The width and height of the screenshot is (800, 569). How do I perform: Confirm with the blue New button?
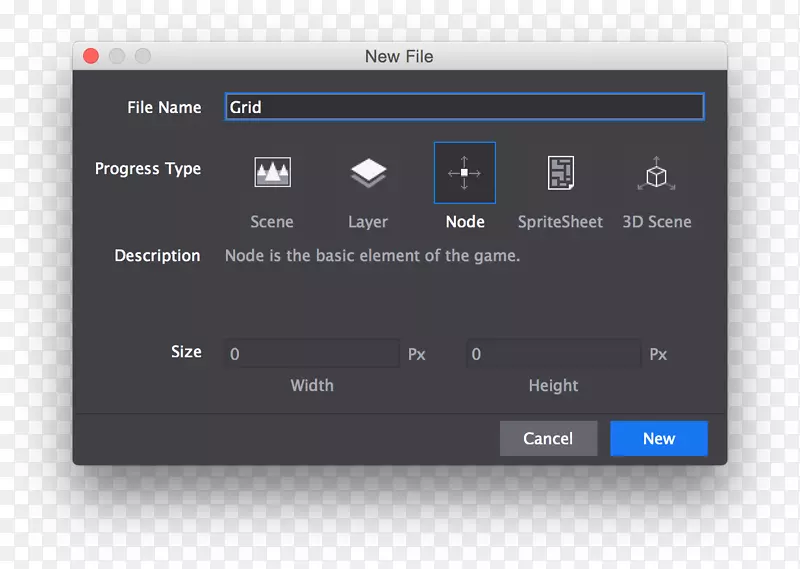659,438
